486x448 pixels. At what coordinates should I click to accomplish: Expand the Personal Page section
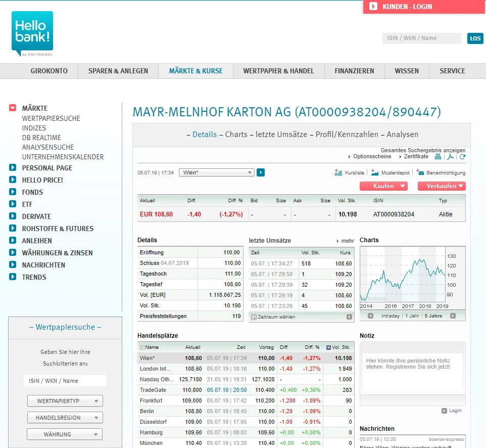13,167
